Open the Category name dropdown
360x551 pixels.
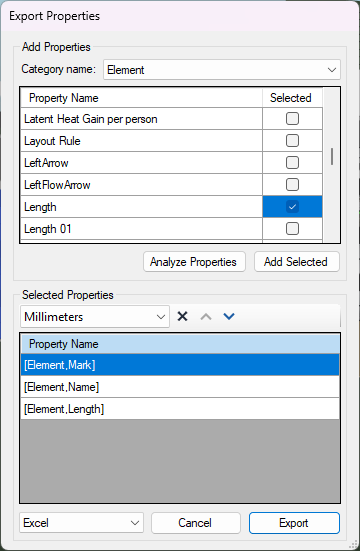(222, 70)
